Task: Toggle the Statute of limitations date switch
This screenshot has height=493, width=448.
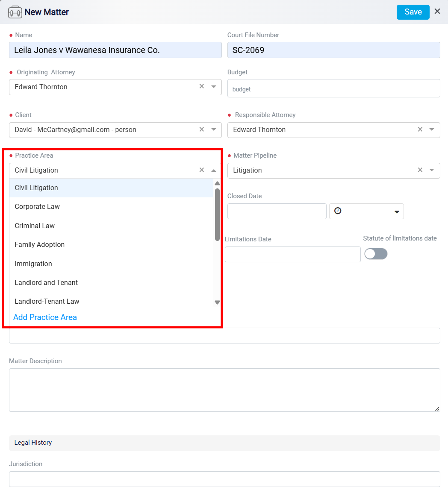Action: tap(376, 254)
